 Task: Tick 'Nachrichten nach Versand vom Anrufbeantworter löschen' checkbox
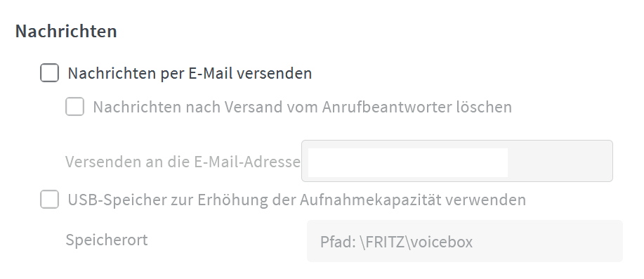(74, 107)
